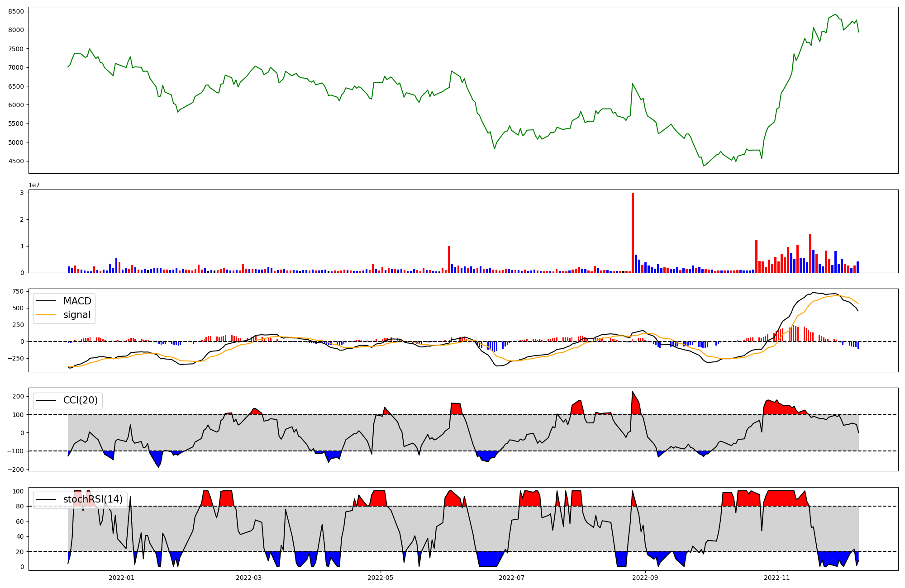Click the orange signal legend entry
This screenshot has height=588, width=905.
tap(77, 315)
